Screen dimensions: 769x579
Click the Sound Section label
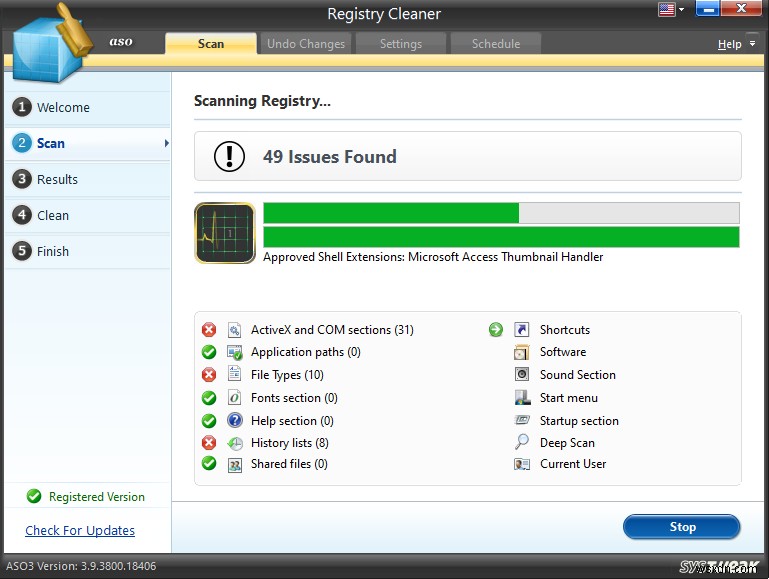(578, 375)
